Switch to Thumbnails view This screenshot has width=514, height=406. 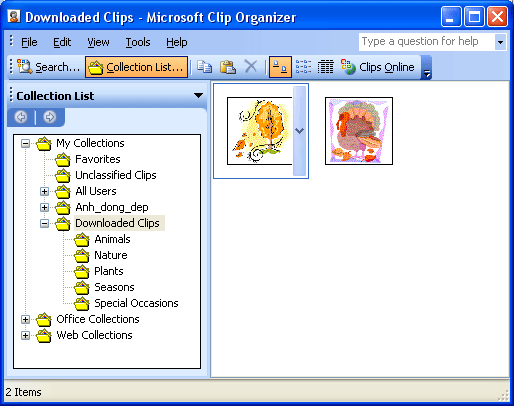280,67
